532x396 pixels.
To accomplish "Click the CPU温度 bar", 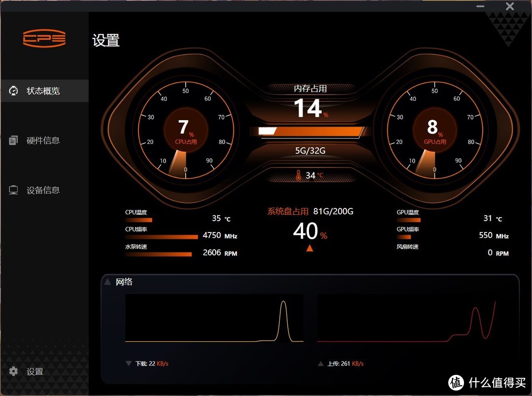I will coord(139,220).
